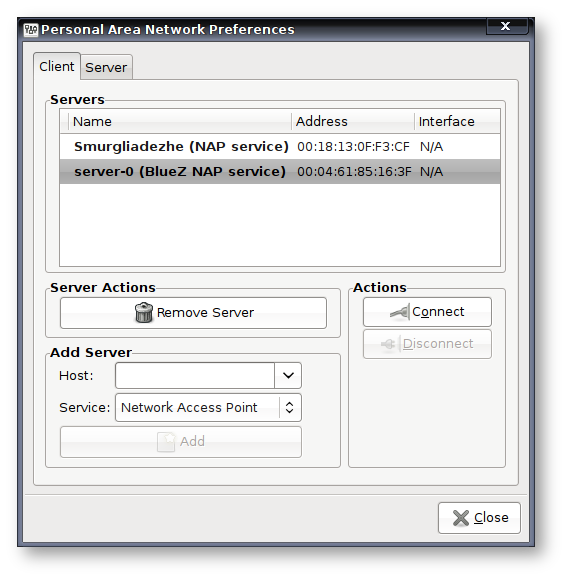Click the Host: label
The height and width of the screenshot is (580, 568).
pos(76,376)
